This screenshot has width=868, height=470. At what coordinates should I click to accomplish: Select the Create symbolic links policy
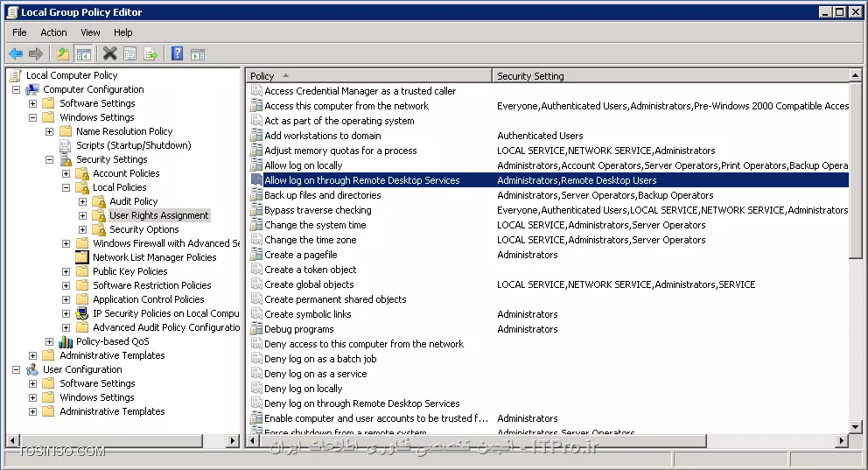[x=308, y=314]
